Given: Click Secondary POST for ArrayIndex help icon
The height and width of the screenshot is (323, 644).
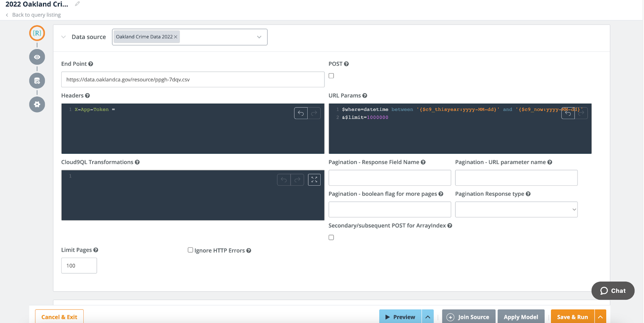Looking at the screenshot, I should [x=450, y=226].
